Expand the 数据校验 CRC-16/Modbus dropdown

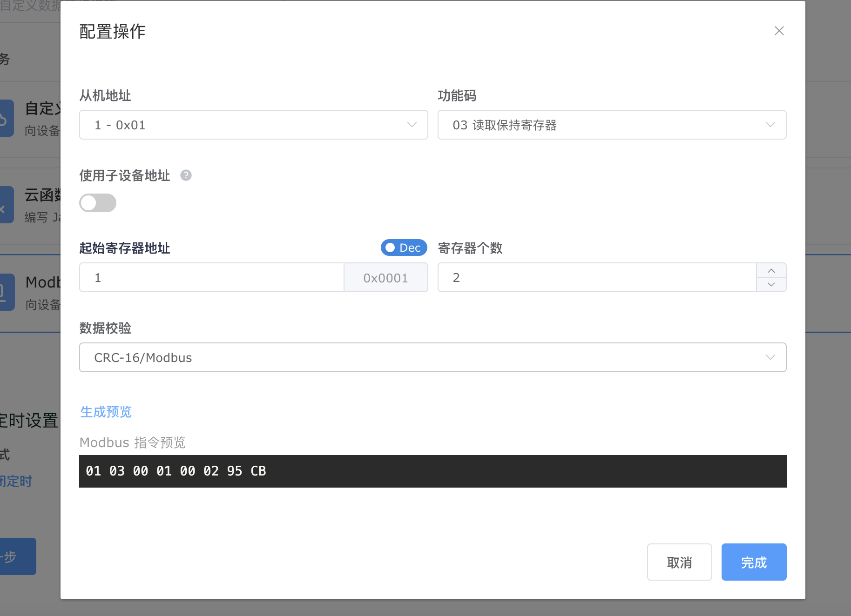[x=433, y=357]
